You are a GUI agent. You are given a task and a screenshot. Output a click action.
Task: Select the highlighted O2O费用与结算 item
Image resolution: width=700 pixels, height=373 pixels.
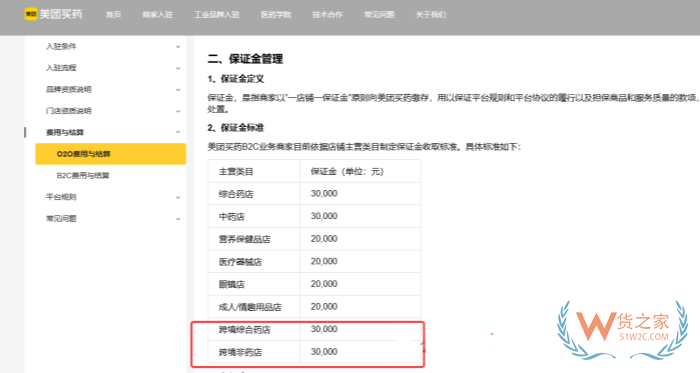pos(111,154)
